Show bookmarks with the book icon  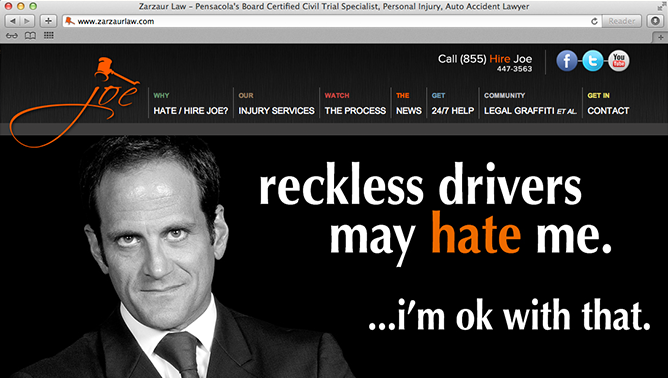pos(30,36)
